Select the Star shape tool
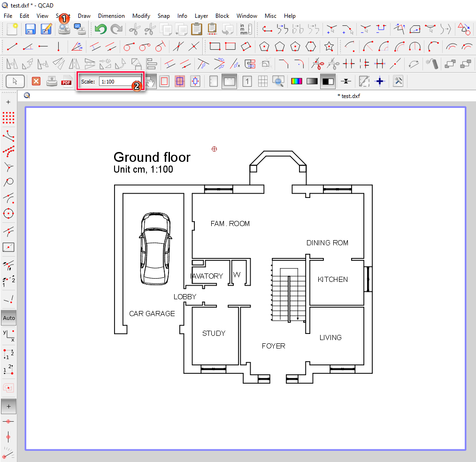Image resolution: width=476 pixels, height=462 pixels. tap(329, 47)
